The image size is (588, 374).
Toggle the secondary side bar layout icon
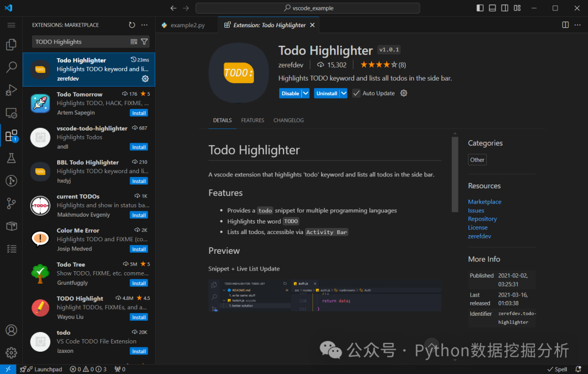click(505, 8)
